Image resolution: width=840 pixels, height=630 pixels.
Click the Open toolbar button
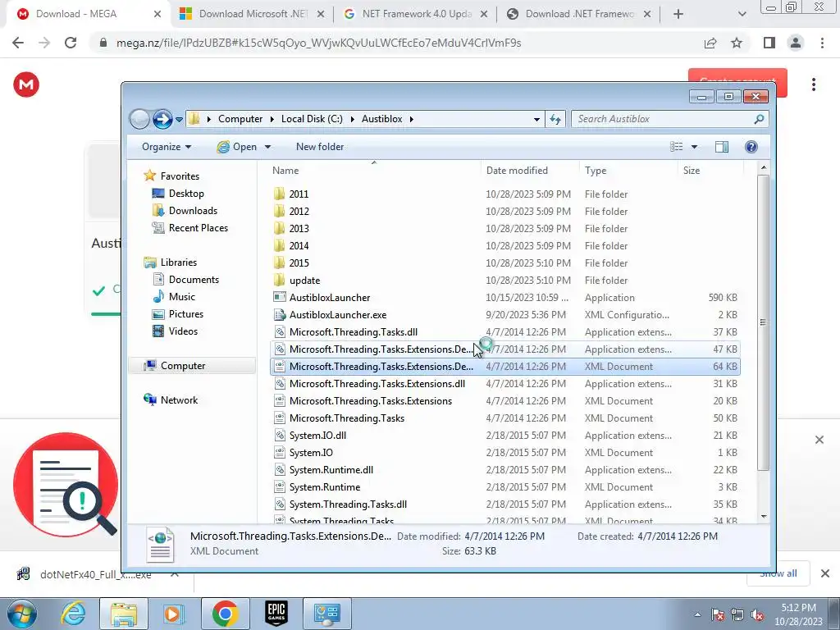point(237,147)
